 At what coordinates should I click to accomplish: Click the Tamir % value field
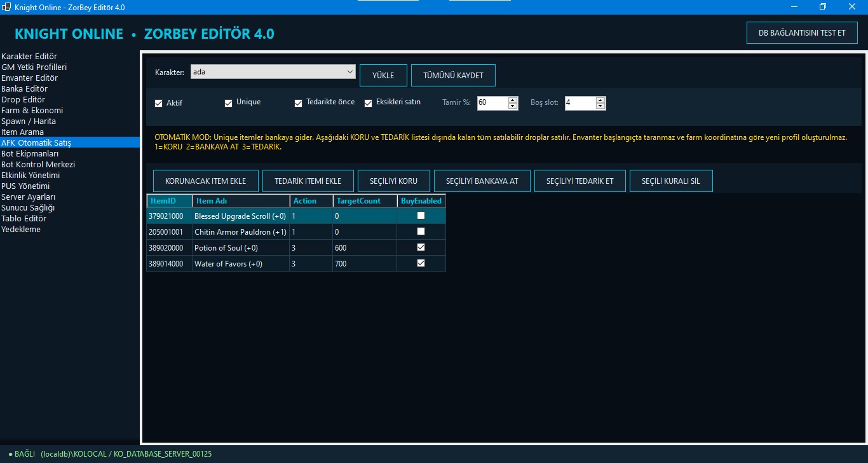point(492,103)
